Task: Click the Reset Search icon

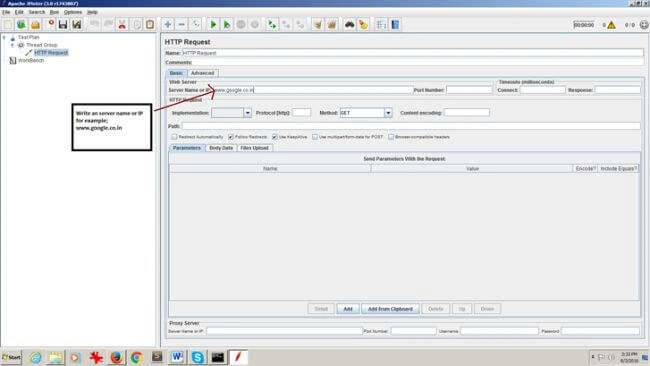Action: pos(364,24)
